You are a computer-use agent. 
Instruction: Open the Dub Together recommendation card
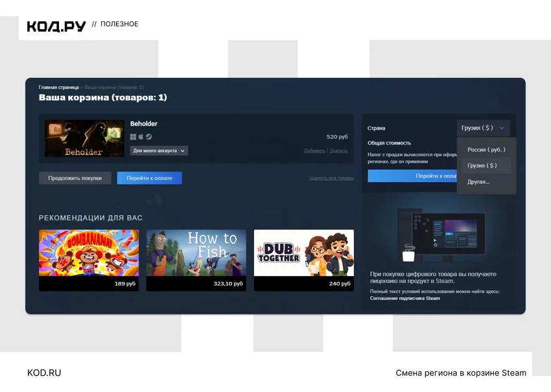tap(304, 260)
